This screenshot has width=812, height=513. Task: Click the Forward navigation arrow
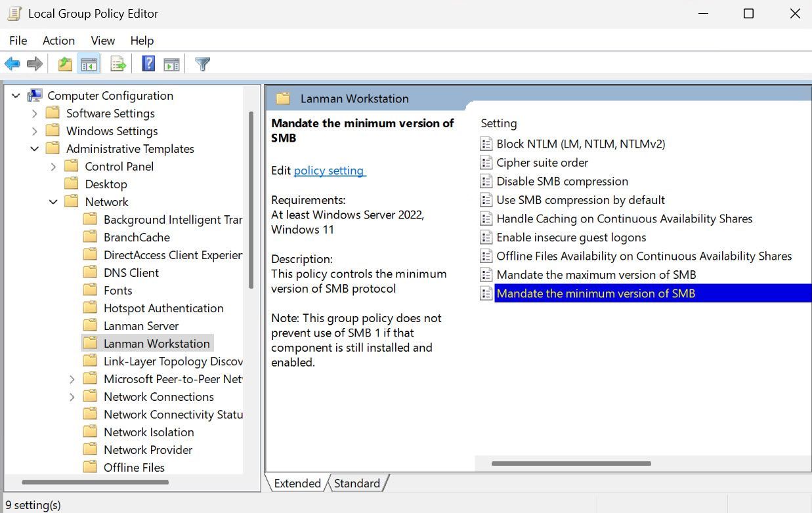coord(34,63)
